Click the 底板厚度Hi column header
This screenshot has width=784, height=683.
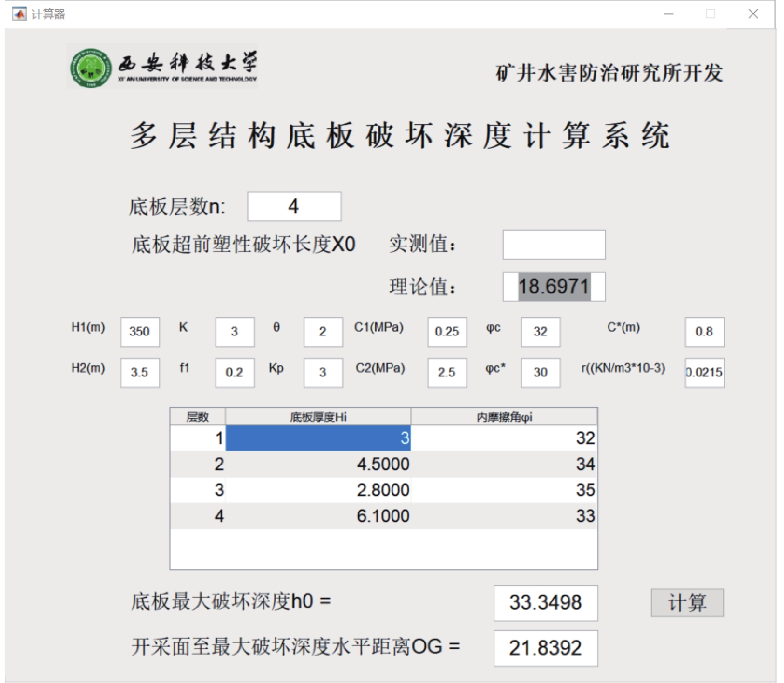(318, 417)
